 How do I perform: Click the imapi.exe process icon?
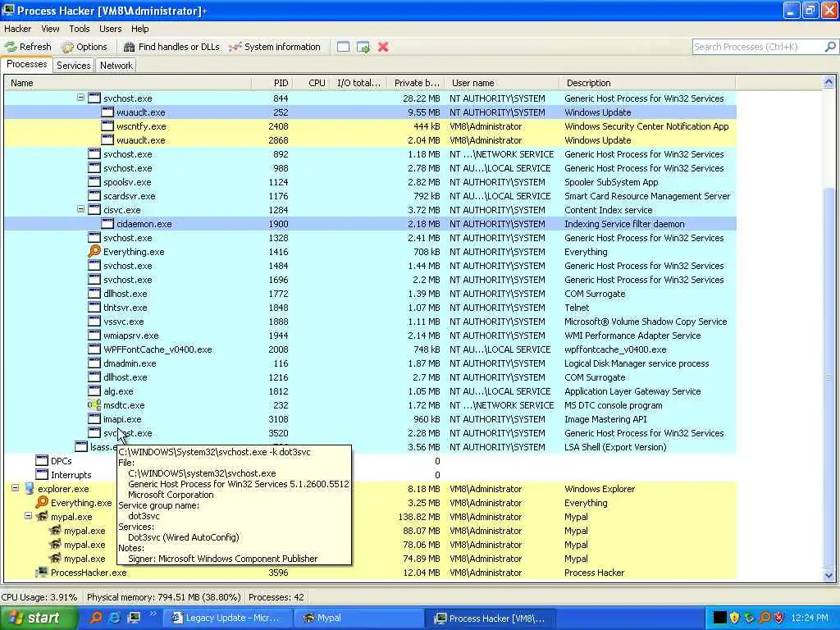[x=94, y=419]
